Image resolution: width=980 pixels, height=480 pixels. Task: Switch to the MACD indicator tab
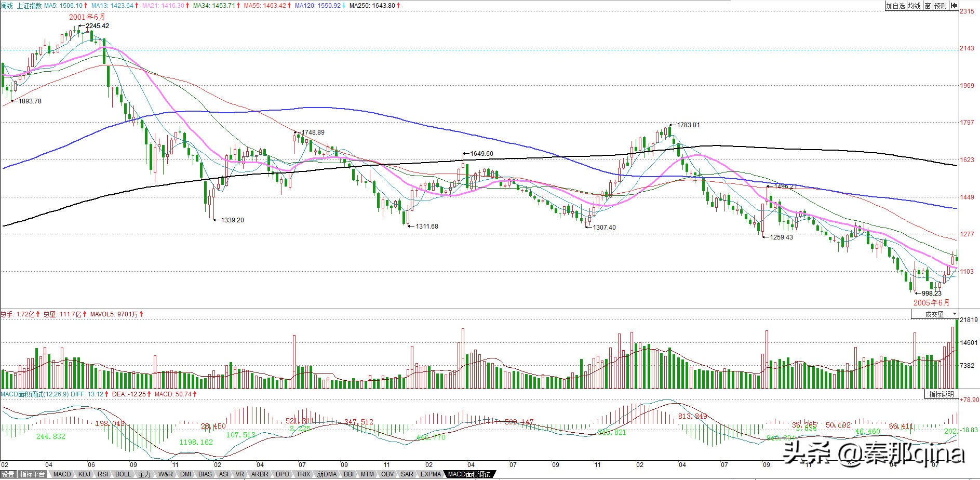pyautogui.click(x=62, y=474)
